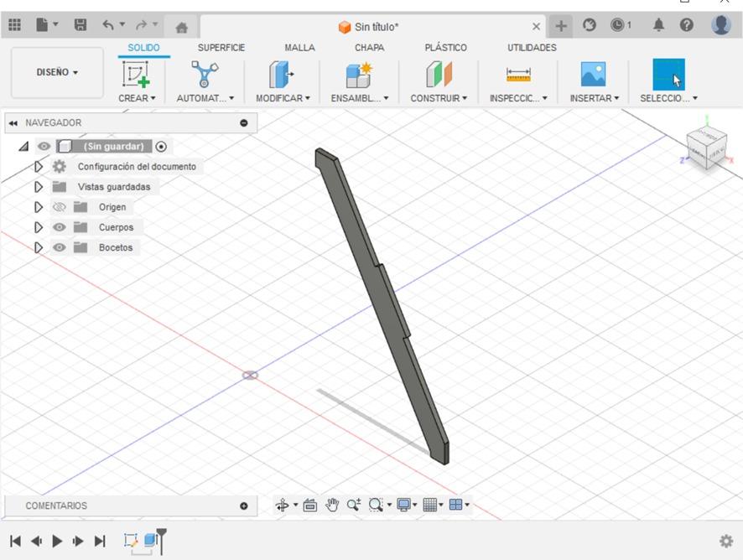The image size is (743, 560).
Task: Click the Look At icon
Action: point(310,505)
